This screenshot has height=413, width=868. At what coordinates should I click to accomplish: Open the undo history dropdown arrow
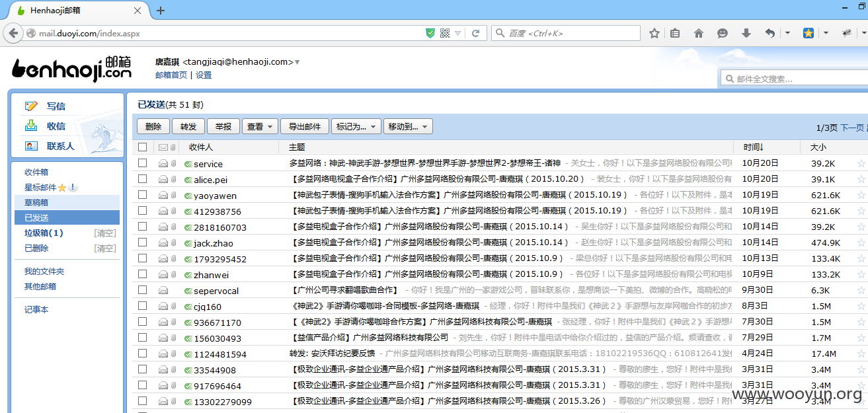[x=787, y=33]
